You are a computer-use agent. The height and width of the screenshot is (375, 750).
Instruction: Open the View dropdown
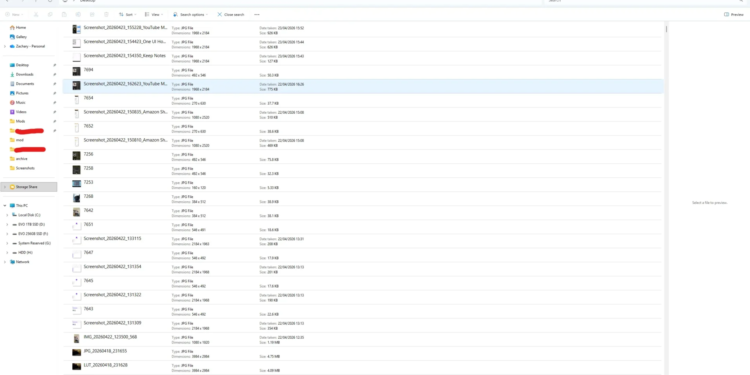click(x=154, y=15)
